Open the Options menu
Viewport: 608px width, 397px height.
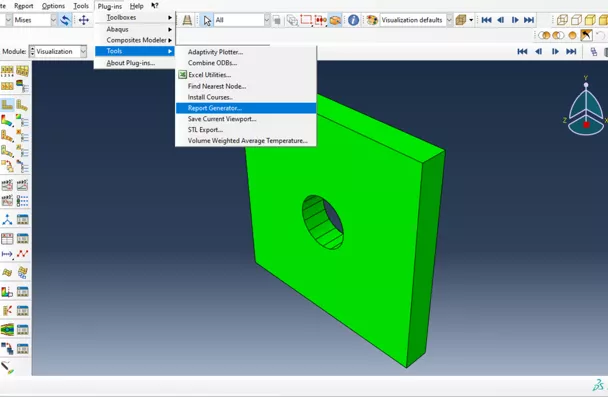point(53,6)
